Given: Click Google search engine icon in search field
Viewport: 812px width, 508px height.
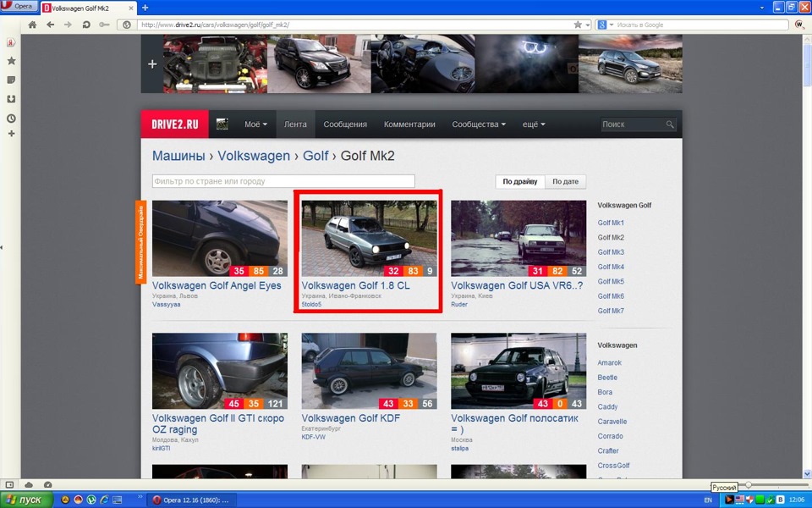Looking at the screenshot, I should pos(601,25).
